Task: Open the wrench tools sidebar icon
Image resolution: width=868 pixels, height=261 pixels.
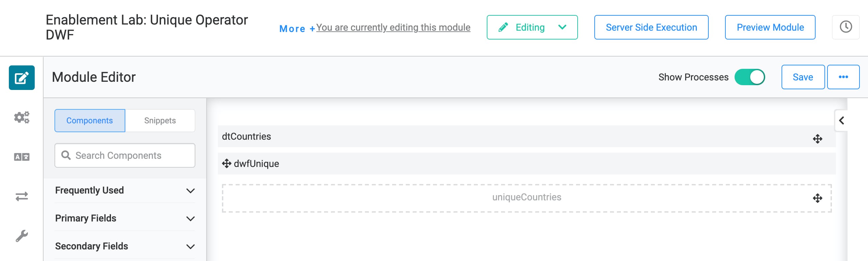Action: (22, 236)
